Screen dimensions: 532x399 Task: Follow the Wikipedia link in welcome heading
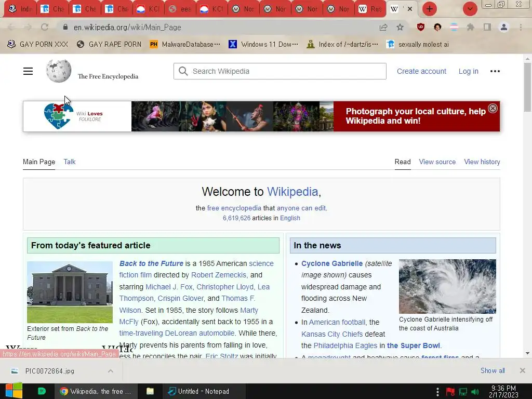point(292,192)
